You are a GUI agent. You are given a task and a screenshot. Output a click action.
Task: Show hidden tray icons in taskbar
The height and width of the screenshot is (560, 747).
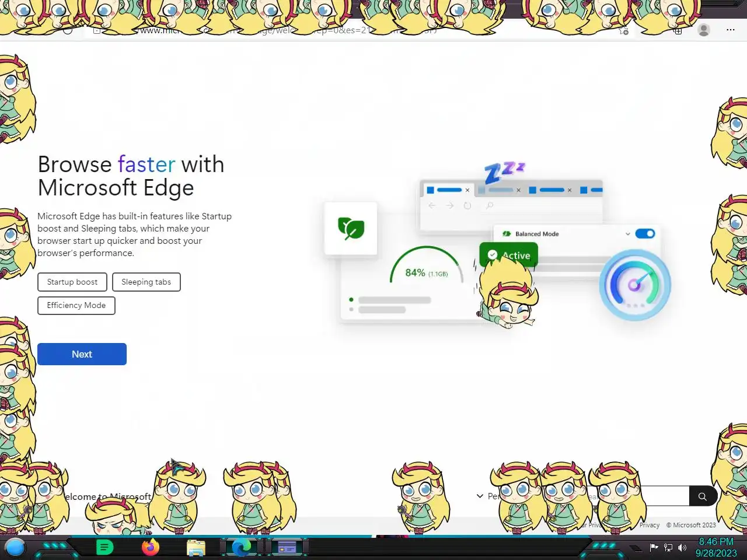click(x=636, y=548)
